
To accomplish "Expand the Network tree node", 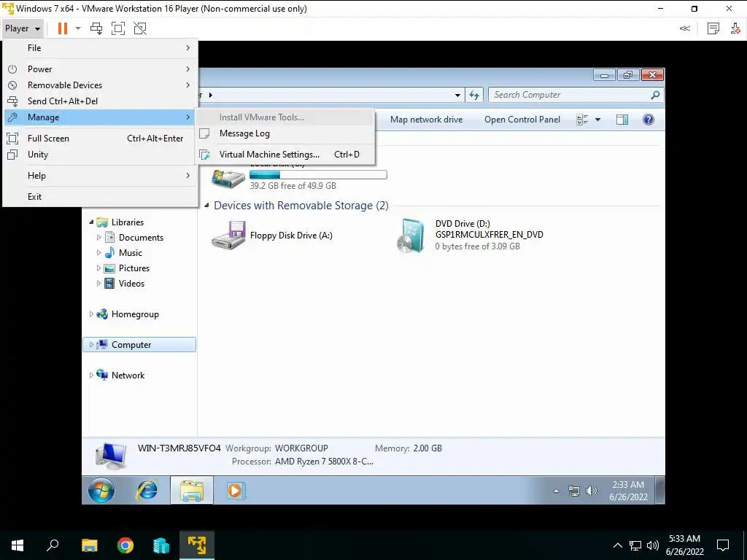I will coord(91,376).
